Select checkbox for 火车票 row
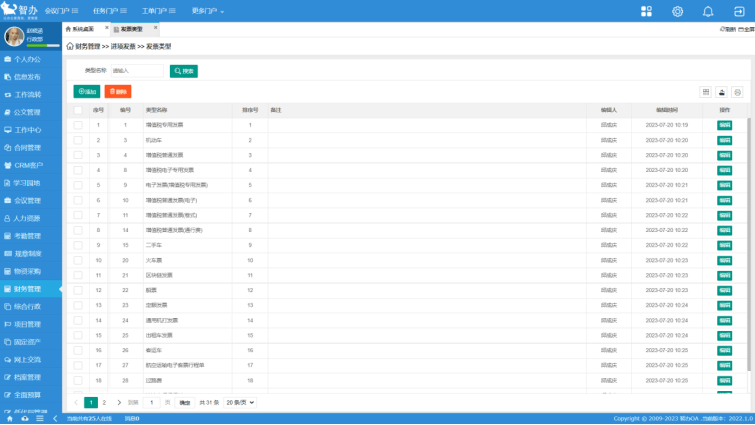The image size is (755, 425). pyautogui.click(x=78, y=260)
